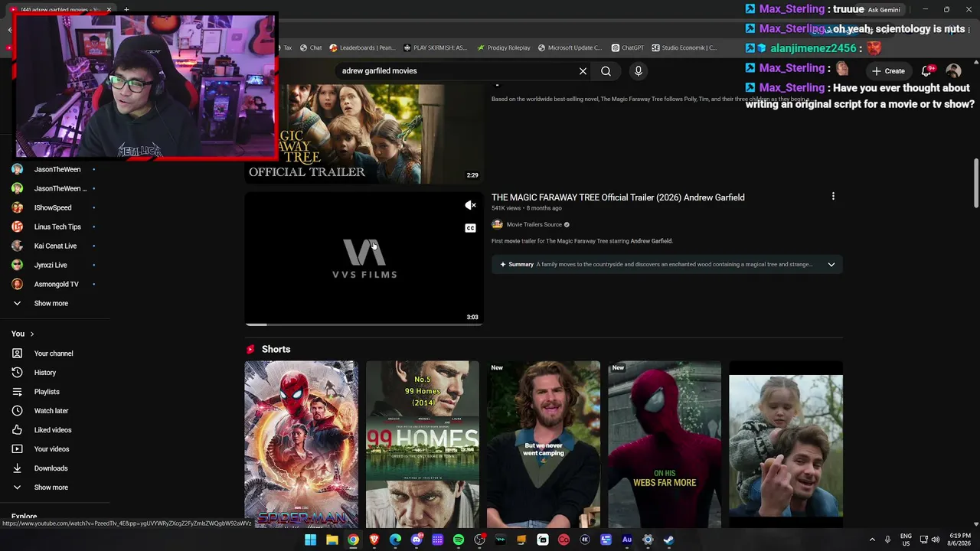The width and height of the screenshot is (980, 551).
Task: Click the page vertical scrollbar
Action: [x=975, y=183]
